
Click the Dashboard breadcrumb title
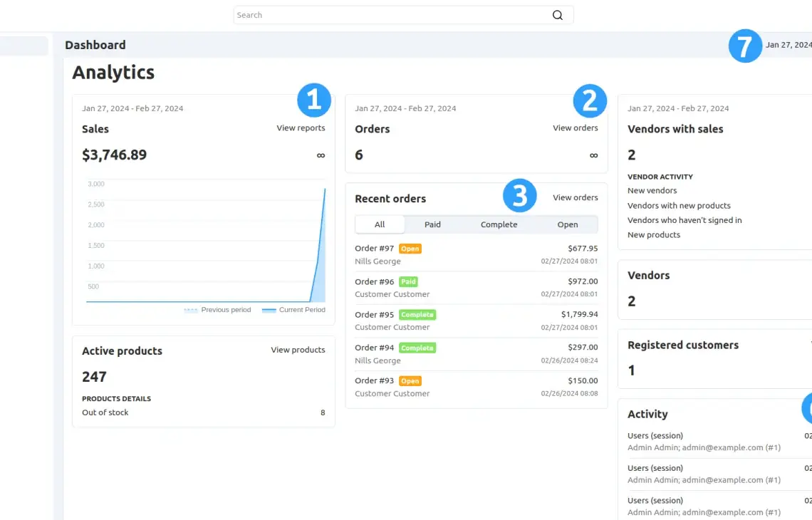coord(95,45)
